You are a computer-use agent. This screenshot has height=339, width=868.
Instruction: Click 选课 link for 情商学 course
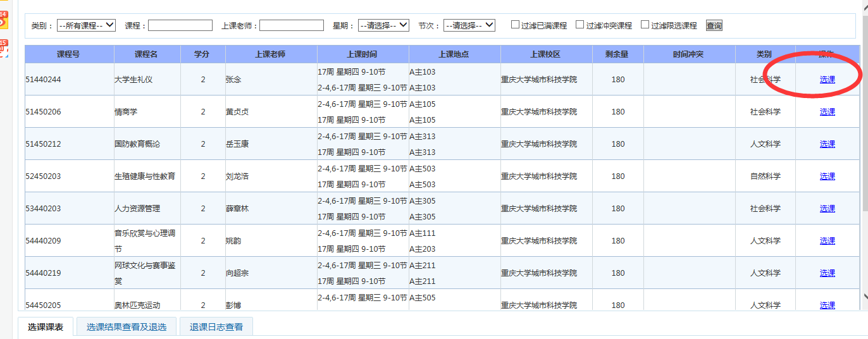[x=827, y=112]
